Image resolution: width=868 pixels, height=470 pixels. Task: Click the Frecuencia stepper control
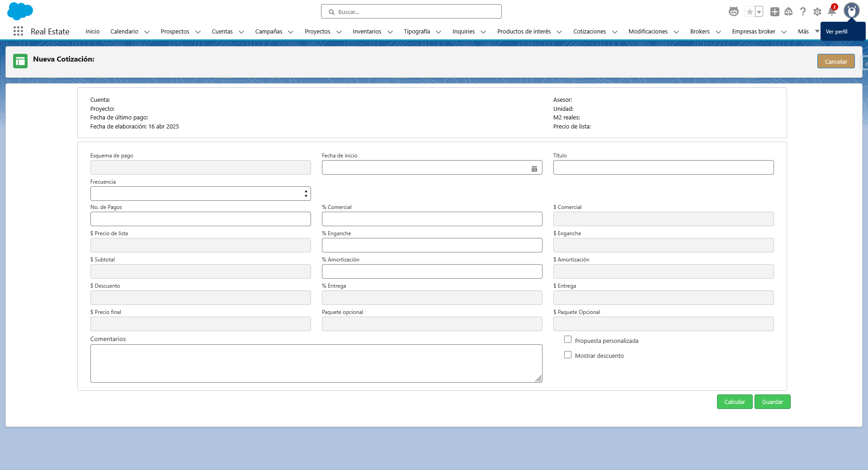pyautogui.click(x=306, y=194)
